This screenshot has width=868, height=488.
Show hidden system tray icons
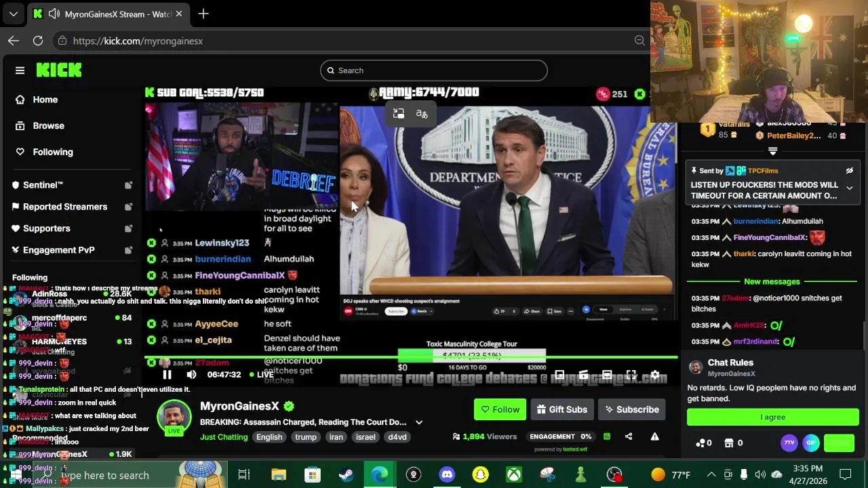point(711,474)
